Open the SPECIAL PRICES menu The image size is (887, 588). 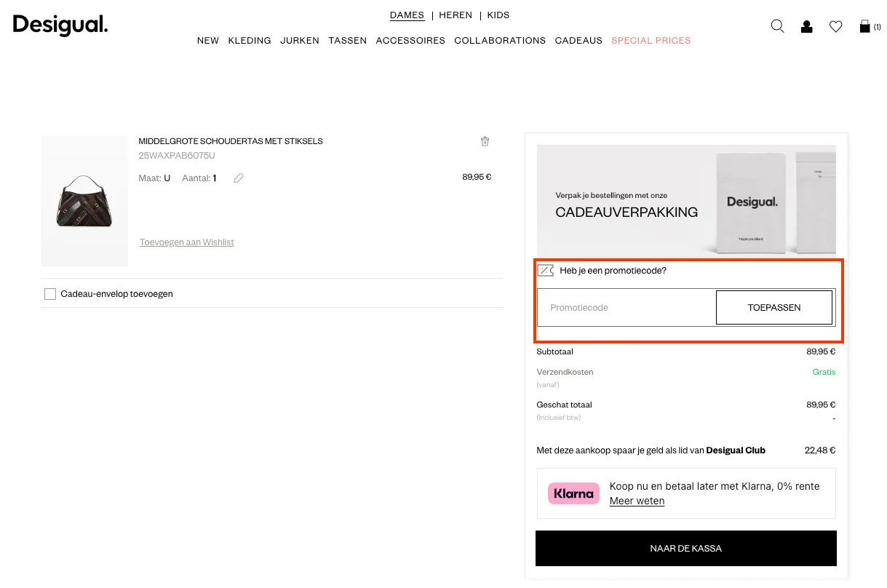tap(651, 41)
